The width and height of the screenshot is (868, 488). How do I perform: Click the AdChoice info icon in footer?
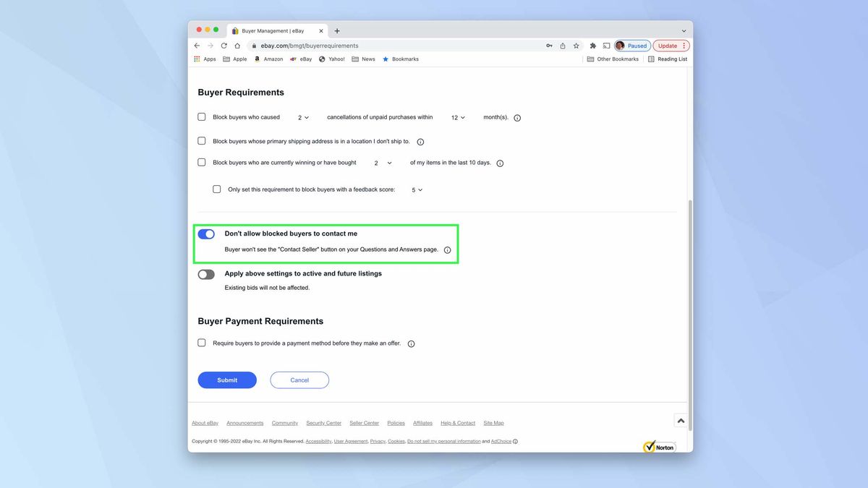click(515, 441)
